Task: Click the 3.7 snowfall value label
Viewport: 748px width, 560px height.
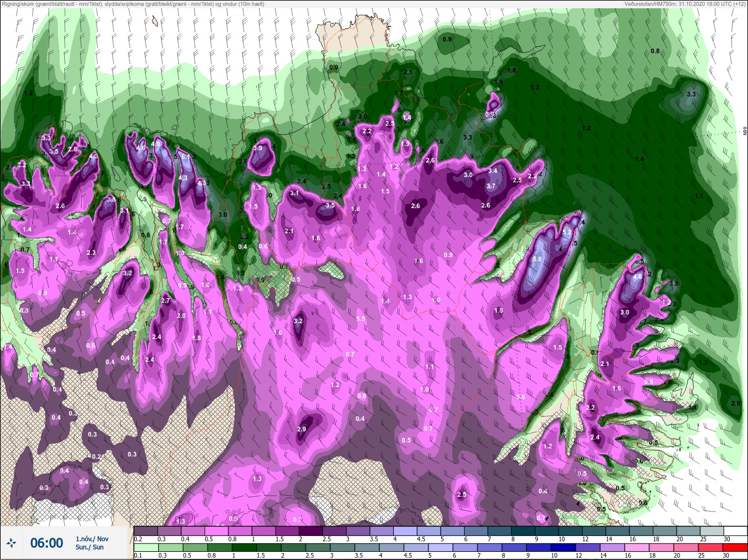Action: pyautogui.click(x=491, y=186)
